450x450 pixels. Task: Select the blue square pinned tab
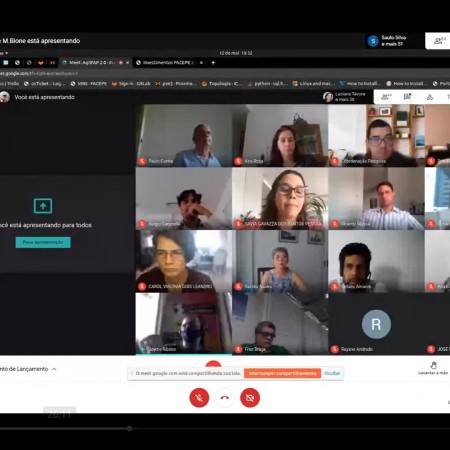6,63
